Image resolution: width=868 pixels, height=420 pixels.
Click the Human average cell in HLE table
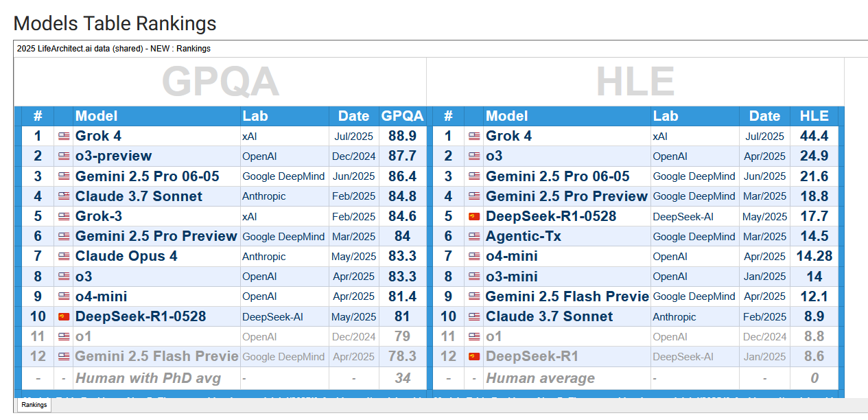click(x=567, y=378)
